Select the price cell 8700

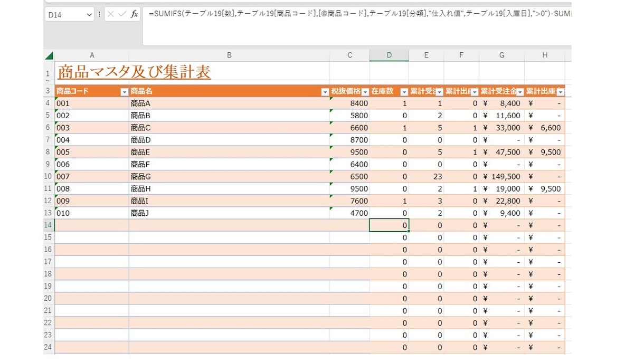[x=349, y=140]
